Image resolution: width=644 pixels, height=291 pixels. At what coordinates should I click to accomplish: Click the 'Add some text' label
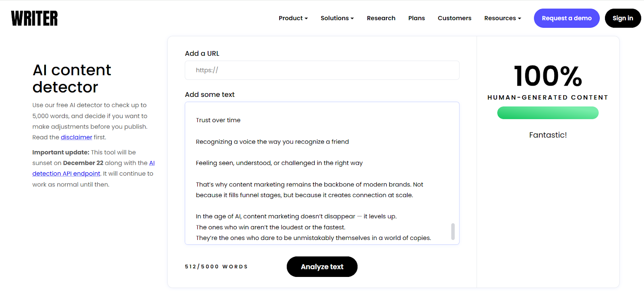[x=210, y=94]
